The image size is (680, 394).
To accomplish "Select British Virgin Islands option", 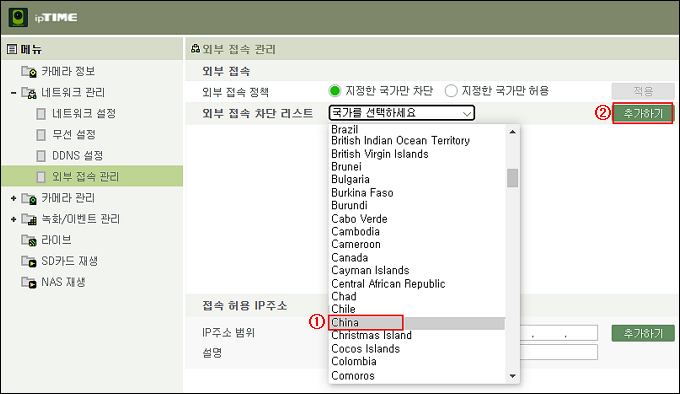I will tap(379, 154).
